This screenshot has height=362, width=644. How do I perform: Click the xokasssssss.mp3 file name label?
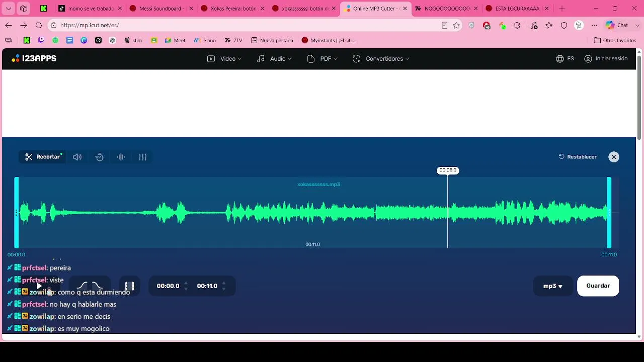point(318,185)
